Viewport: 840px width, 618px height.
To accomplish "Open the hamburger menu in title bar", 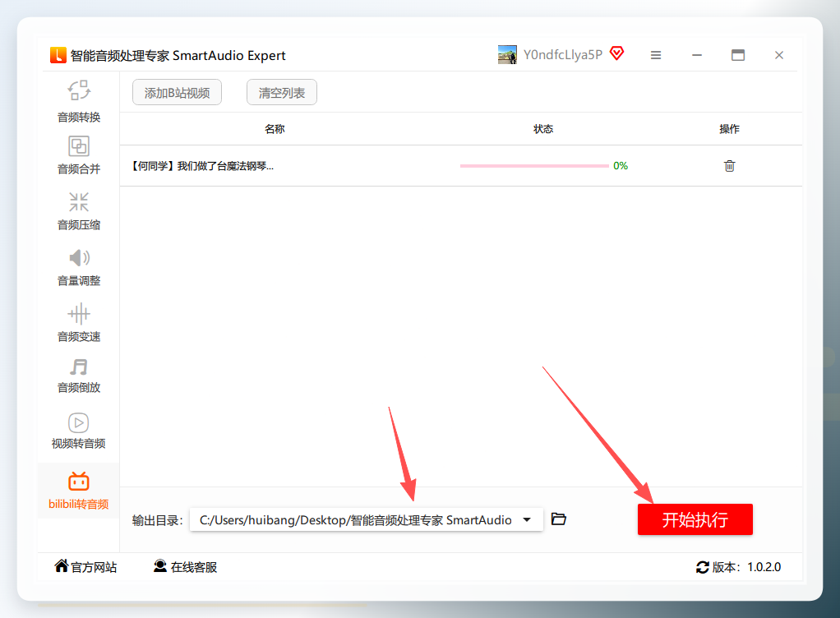I will click(x=656, y=55).
